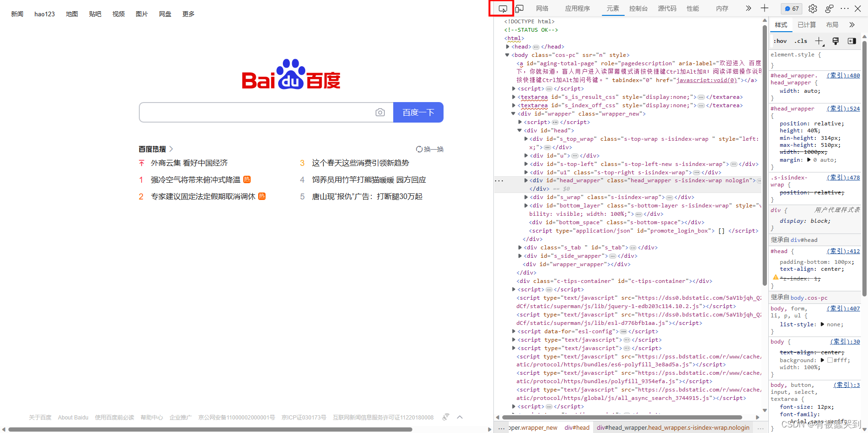Image resolution: width=868 pixels, height=433 pixels.
Task: Refresh hot search with 换一换
Action: click(x=430, y=149)
